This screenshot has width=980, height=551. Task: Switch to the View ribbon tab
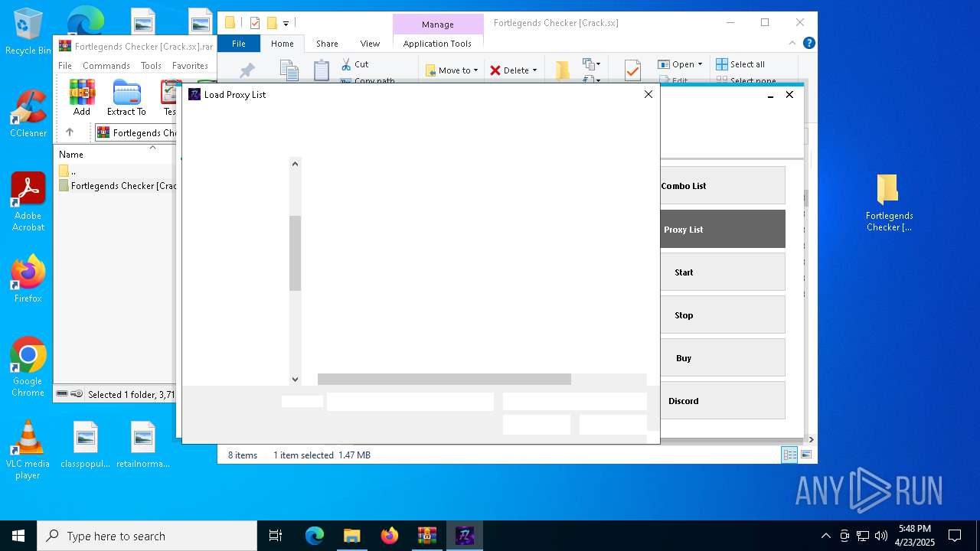[x=370, y=44]
